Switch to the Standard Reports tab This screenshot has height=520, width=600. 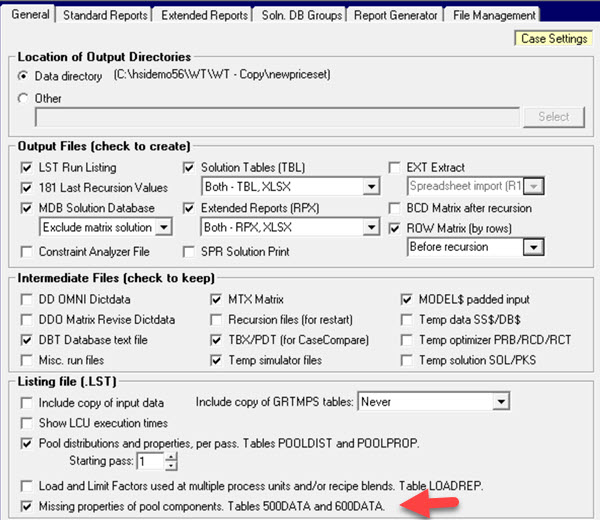point(104,15)
